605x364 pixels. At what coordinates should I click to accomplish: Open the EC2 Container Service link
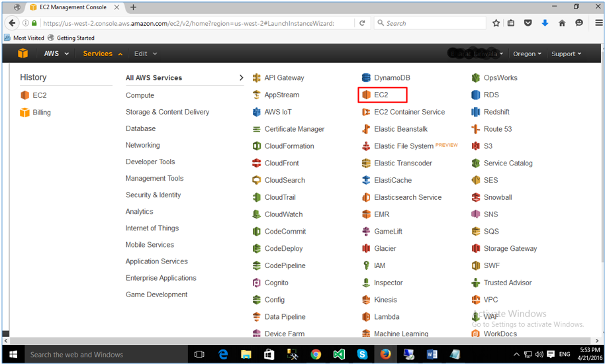[409, 112]
